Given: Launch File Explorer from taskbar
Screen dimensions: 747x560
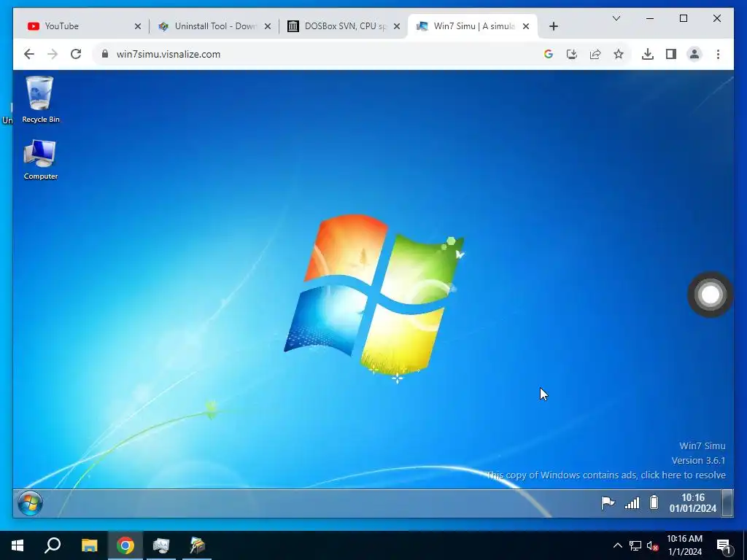Looking at the screenshot, I should [89, 545].
